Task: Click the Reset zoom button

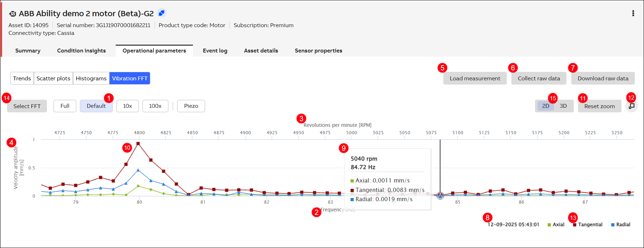Action: coord(599,106)
